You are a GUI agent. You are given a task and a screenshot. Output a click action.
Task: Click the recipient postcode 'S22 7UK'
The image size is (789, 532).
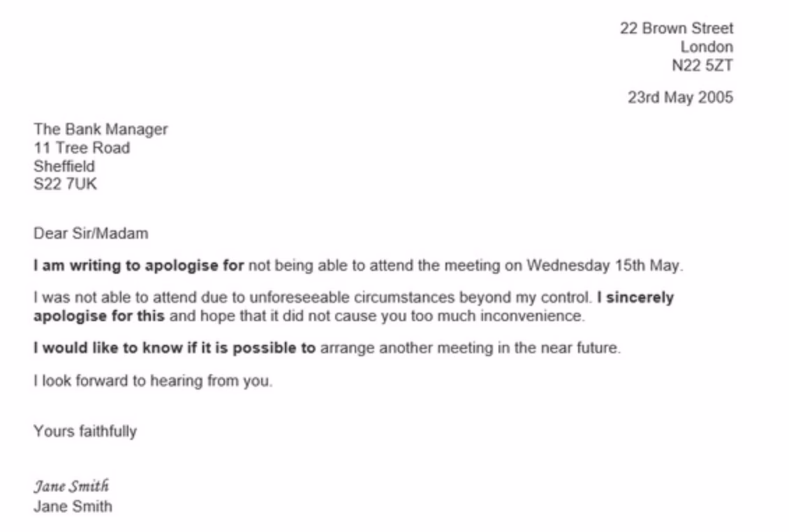click(x=65, y=185)
